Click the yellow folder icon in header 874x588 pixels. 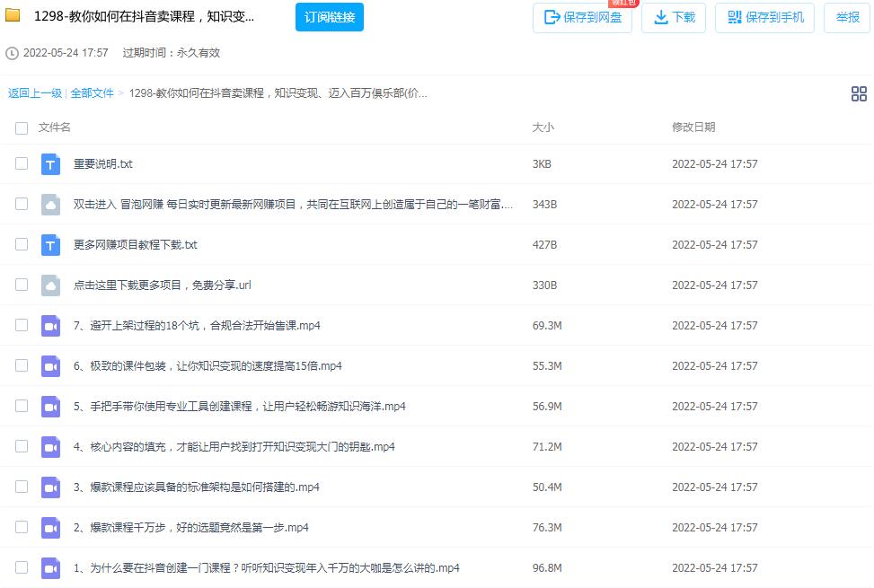click(x=13, y=15)
